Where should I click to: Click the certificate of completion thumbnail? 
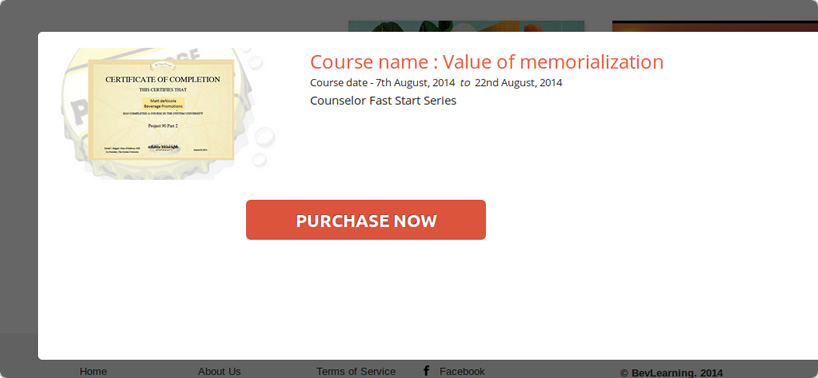(161, 109)
